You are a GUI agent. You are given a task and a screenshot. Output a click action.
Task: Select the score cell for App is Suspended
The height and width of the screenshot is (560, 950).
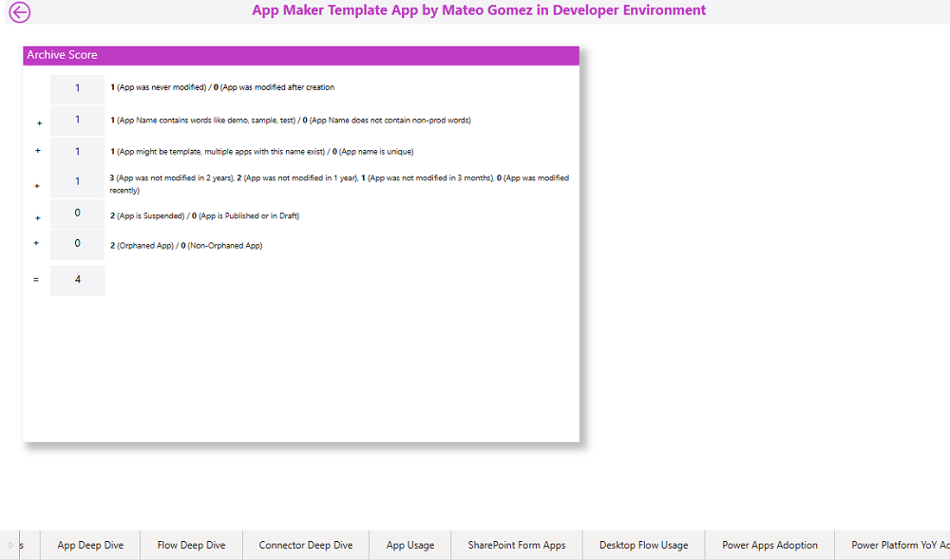pos(78,214)
